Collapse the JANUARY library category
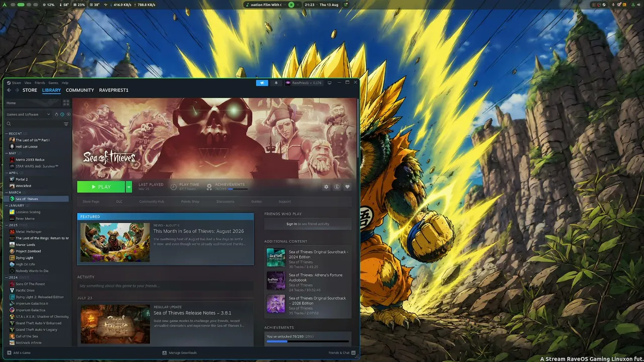 point(7,206)
